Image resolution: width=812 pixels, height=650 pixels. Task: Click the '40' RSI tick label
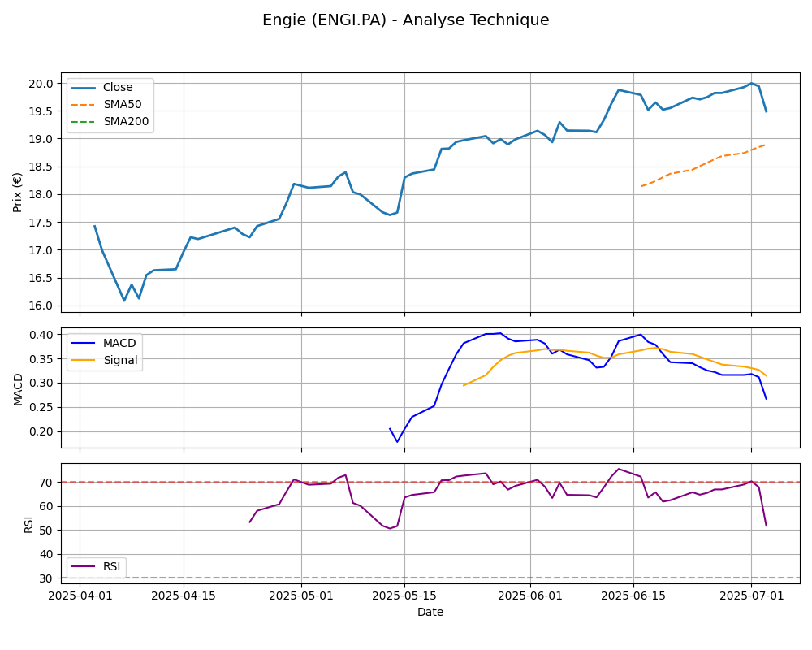pos(46,555)
